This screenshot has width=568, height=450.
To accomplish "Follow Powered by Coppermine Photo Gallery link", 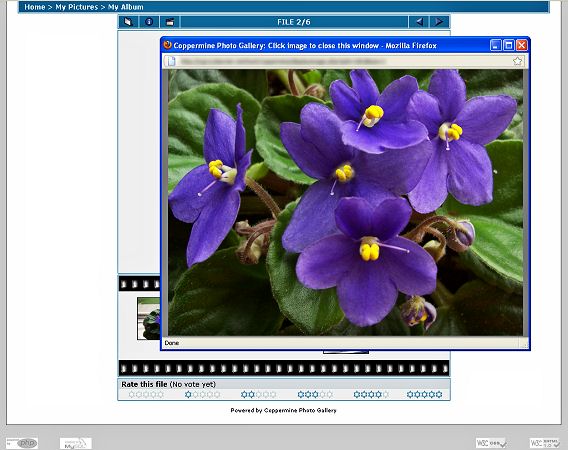I will (283, 410).
